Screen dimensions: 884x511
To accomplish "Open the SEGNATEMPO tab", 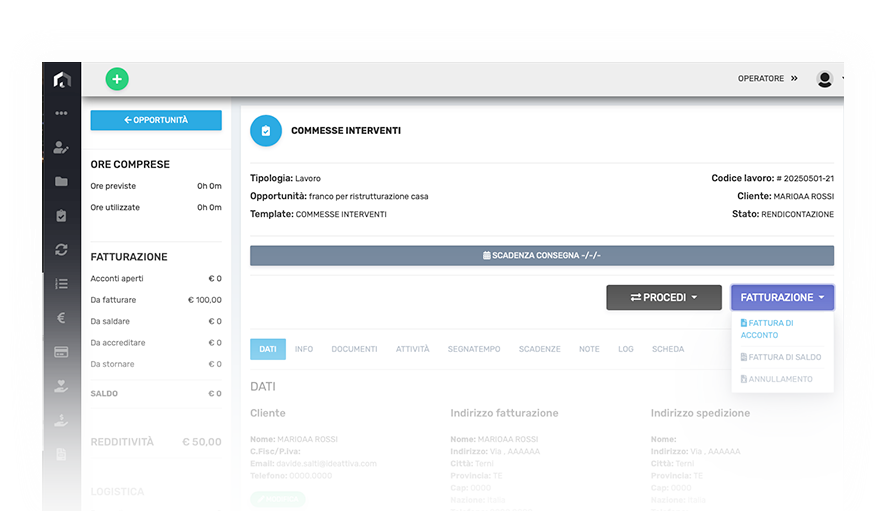I will 474,349.
